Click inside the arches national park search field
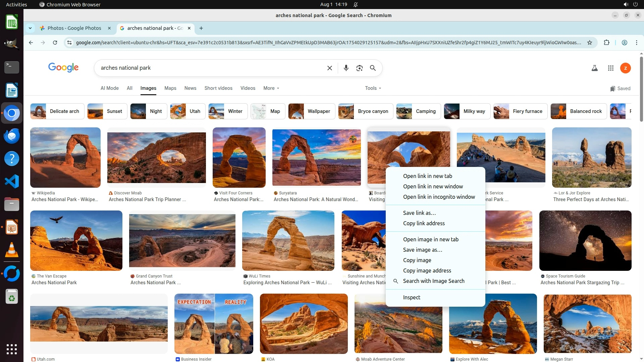The width and height of the screenshot is (644, 362). tap(208, 68)
